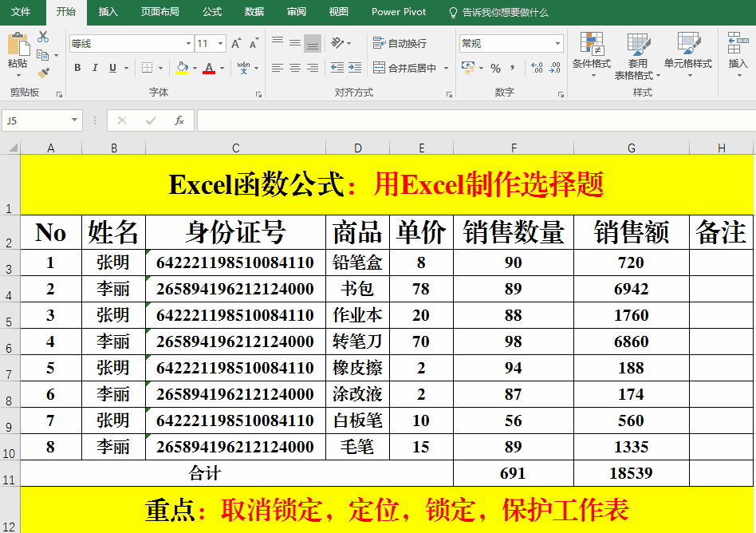Increase decimal places
The image size is (756, 533).
pos(537,68)
